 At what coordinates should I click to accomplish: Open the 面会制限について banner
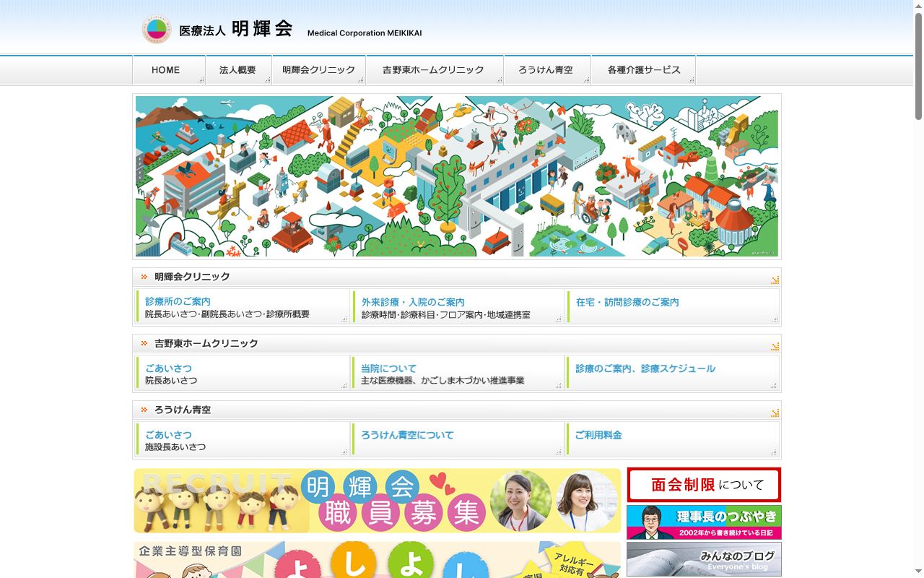(x=704, y=485)
